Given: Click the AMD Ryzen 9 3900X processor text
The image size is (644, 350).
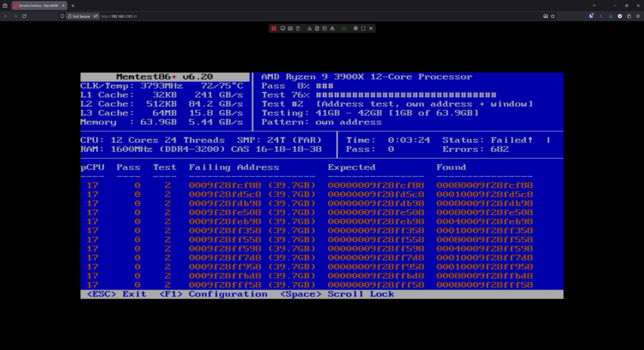Looking at the screenshot, I should 367,77.
